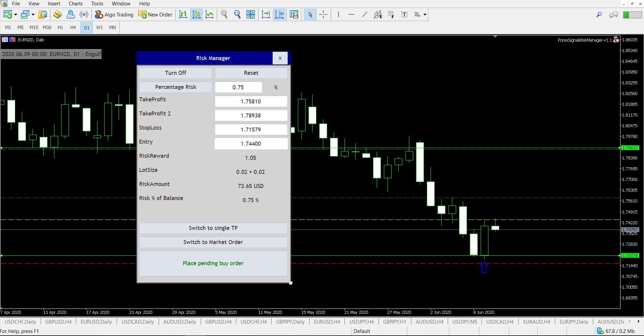644x336 pixels.
Task: Switch chart to candlesticks
Action: coord(196,14)
